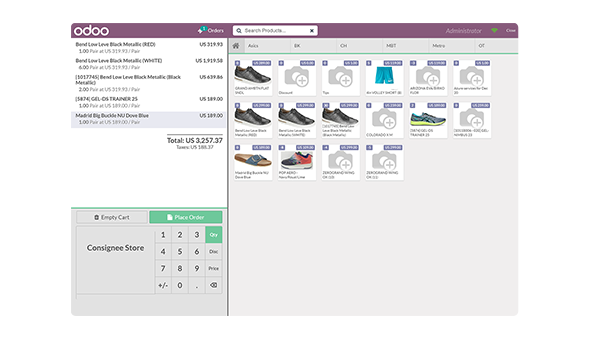Image resolution: width=590 pixels, height=360 pixels.
Task: Tap numpad key 7
Action: [163, 269]
